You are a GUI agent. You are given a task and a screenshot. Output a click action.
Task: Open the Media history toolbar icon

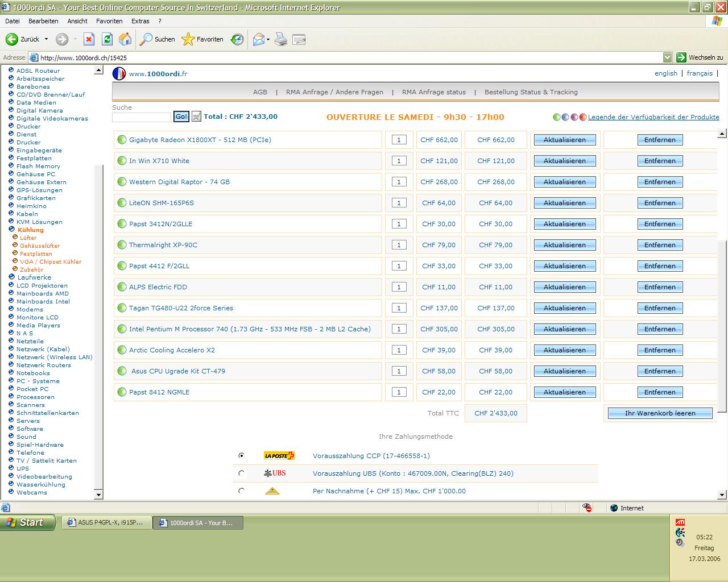coord(237,39)
